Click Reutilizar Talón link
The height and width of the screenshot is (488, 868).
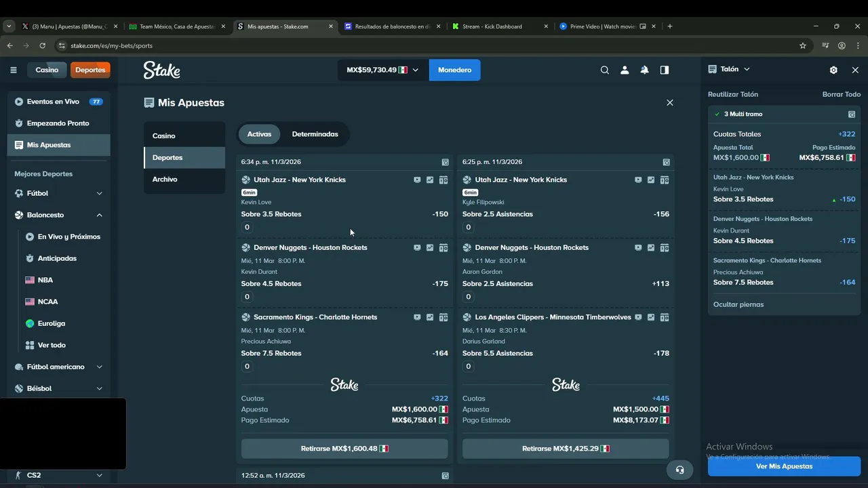[x=733, y=94]
